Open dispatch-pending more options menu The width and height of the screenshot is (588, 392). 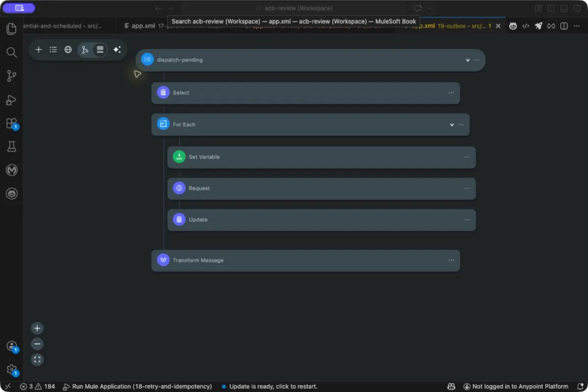[477, 60]
